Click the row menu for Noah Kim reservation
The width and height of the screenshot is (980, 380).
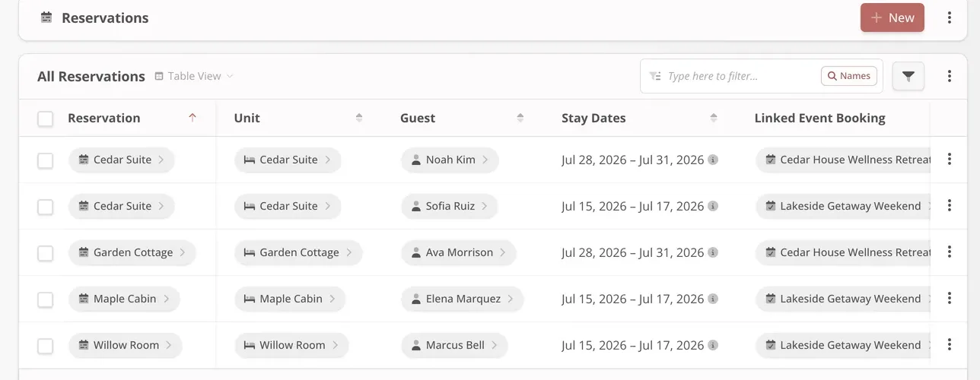point(949,160)
